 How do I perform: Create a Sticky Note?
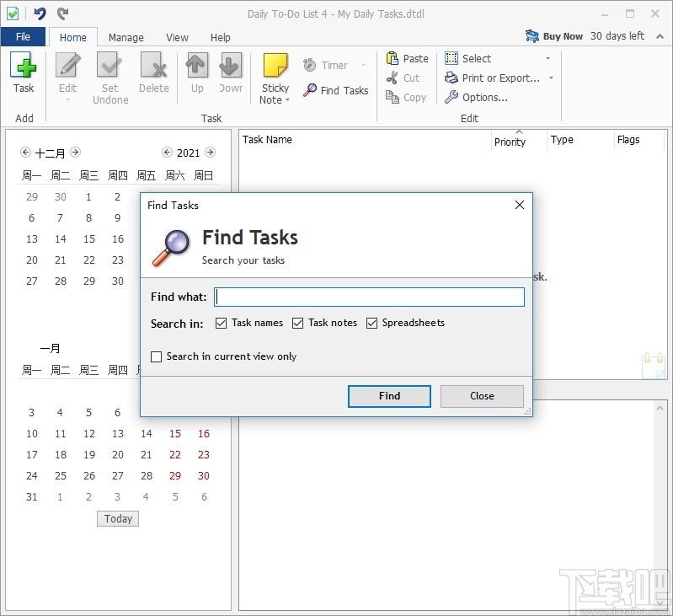[275, 78]
